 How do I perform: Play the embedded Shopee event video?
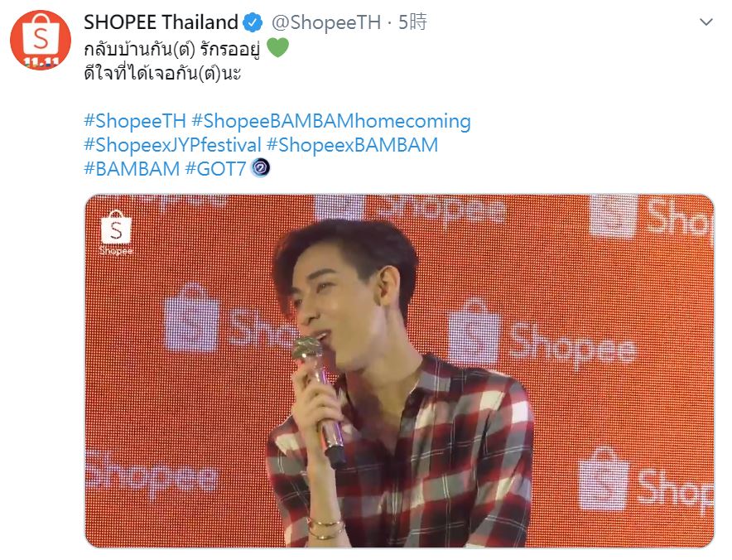(x=399, y=371)
